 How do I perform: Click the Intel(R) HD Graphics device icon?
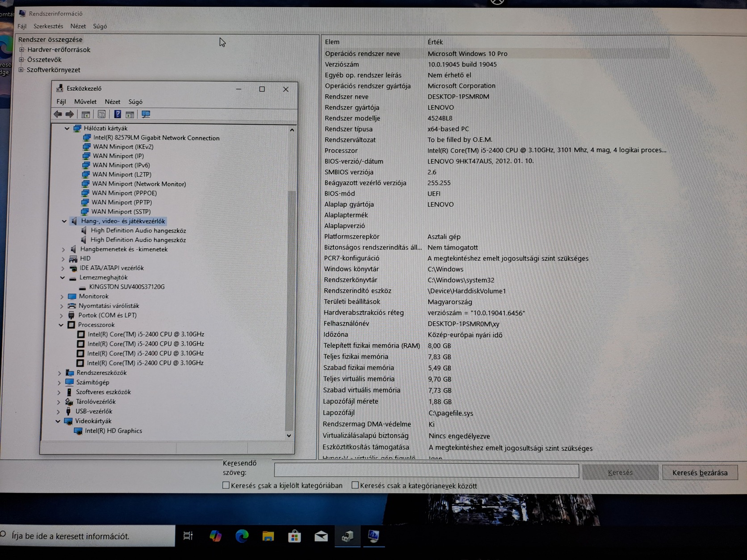[x=78, y=431]
